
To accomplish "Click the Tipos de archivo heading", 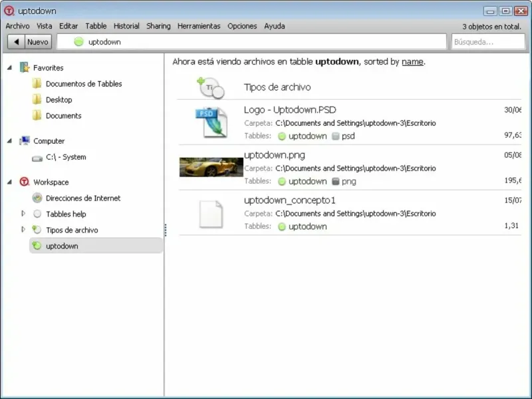I will 277,87.
